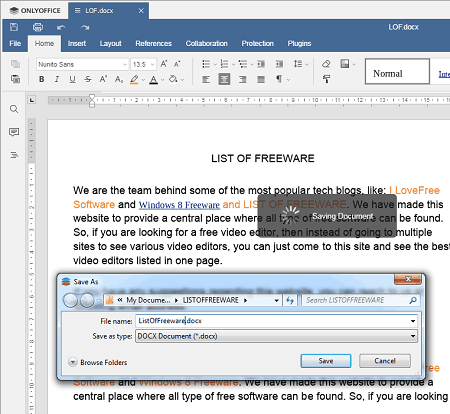Click the tab stop selector on the ruler
450x414 pixels.
(x=32, y=100)
